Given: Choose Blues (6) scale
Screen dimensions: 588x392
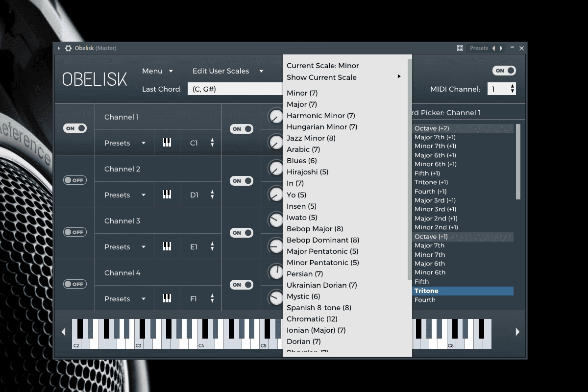Looking at the screenshot, I should (302, 161).
